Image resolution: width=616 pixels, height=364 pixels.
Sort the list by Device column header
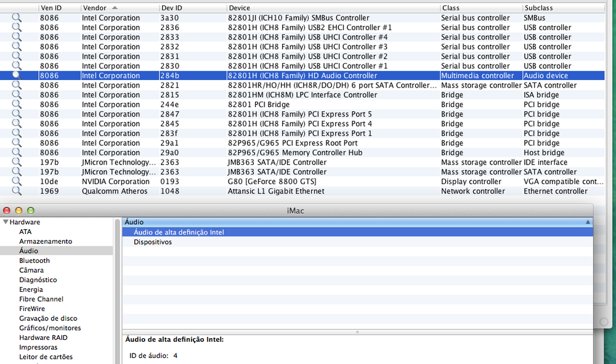click(333, 7)
